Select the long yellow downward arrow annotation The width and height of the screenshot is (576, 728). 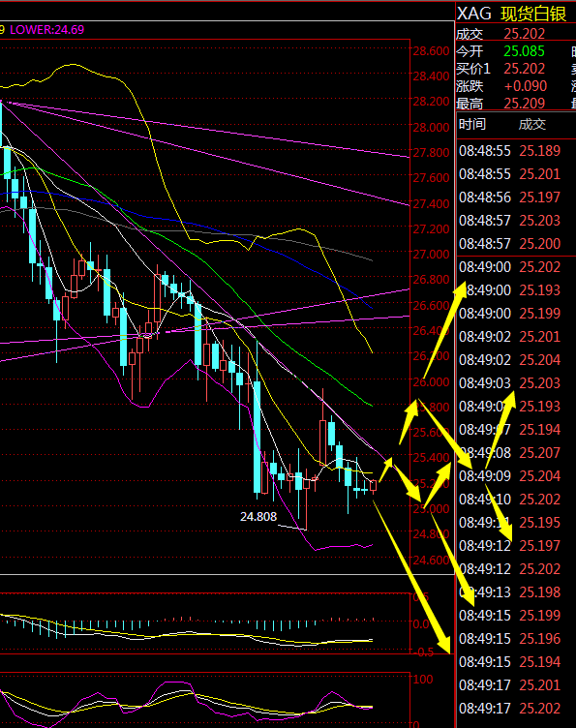[411, 577]
